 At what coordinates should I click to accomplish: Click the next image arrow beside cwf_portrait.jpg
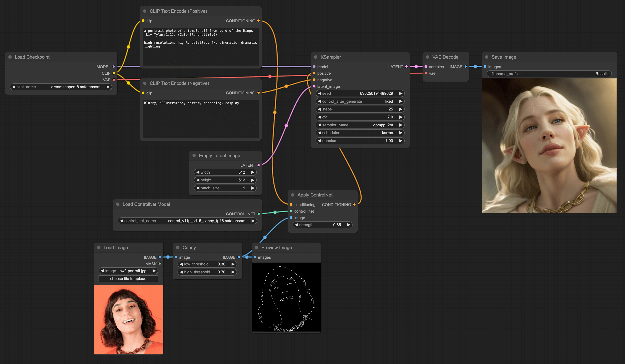[154, 271]
